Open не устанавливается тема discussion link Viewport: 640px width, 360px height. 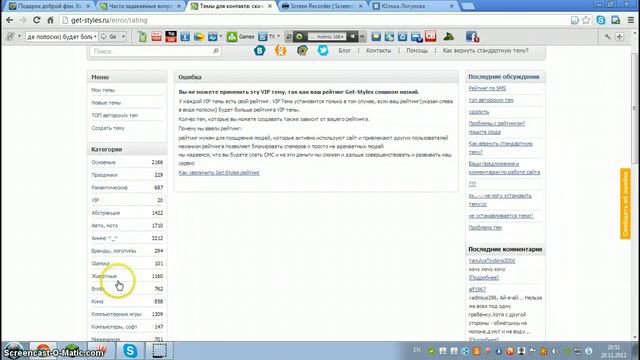tap(501, 216)
